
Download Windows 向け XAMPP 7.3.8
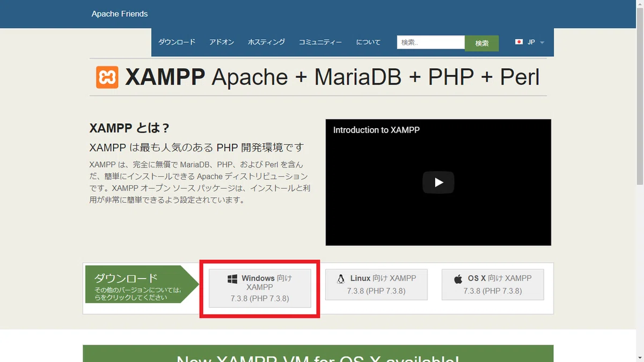pyautogui.click(x=260, y=289)
